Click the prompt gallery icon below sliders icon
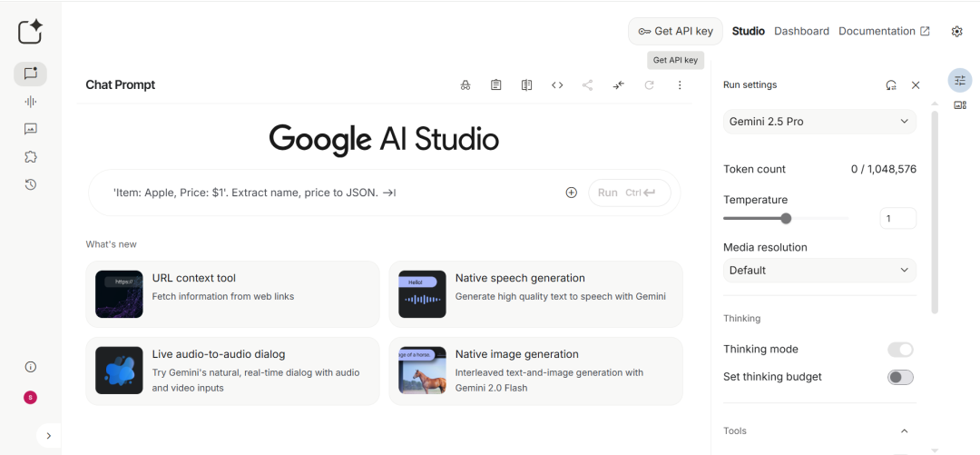The image size is (980, 455). [x=960, y=105]
